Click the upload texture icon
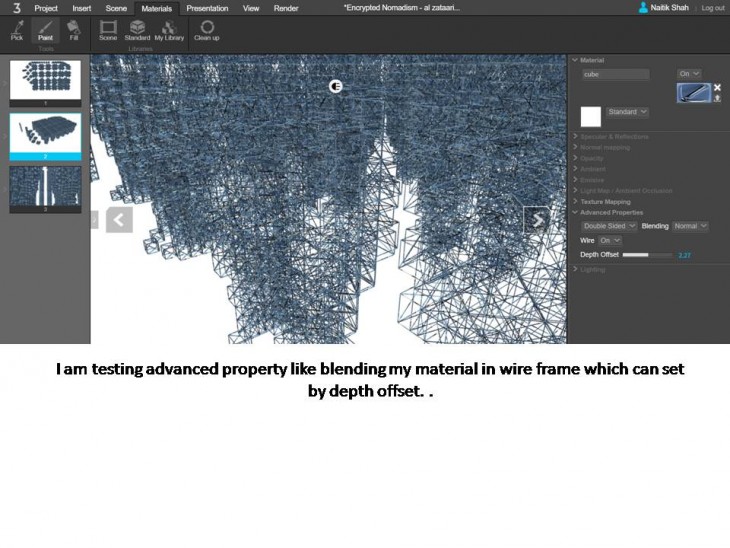 (x=717, y=98)
